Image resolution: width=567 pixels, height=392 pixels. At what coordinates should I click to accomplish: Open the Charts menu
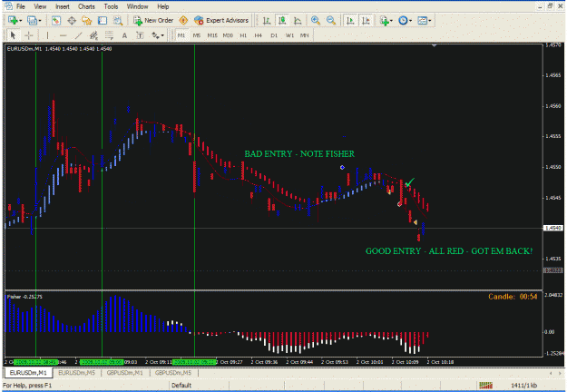(86, 6)
